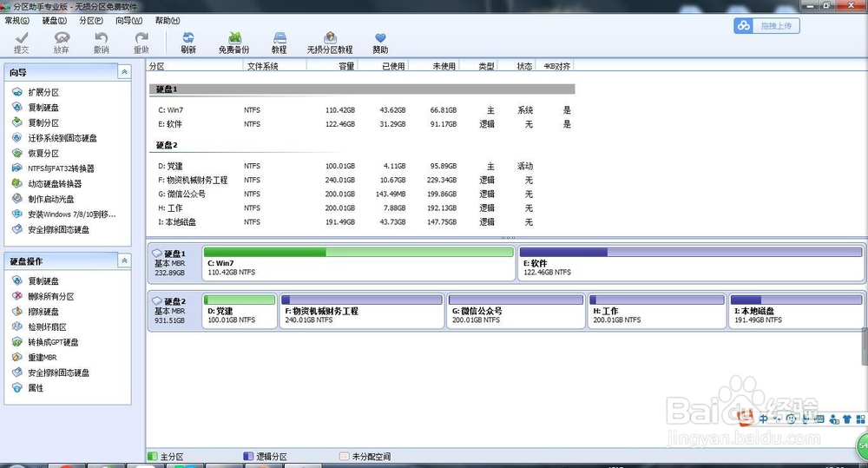The height and width of the screenshot is (468, 868).
Task: Click the 撤销 (undo) toolbar icon
Action: coord(101,37)
